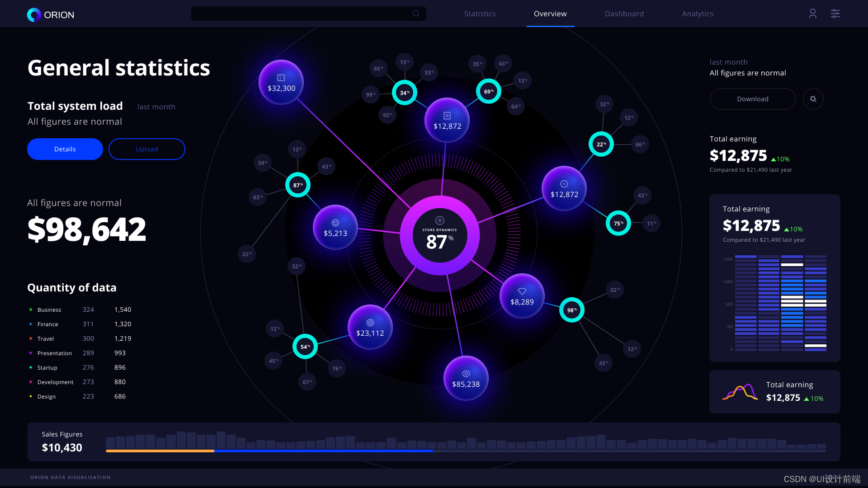Click the search magnifier icon
Viewport: 868px width, 488px height.
coord(416,14)
